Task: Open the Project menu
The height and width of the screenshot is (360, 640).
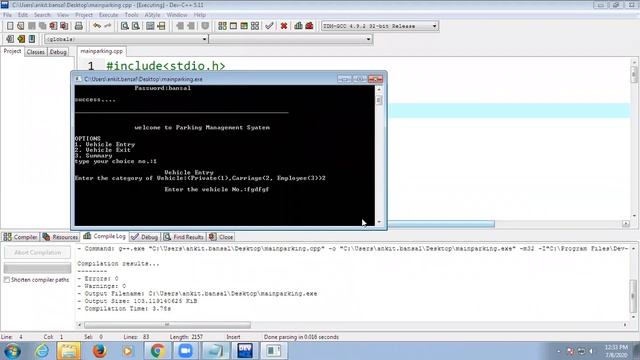Action: (84, 15)
